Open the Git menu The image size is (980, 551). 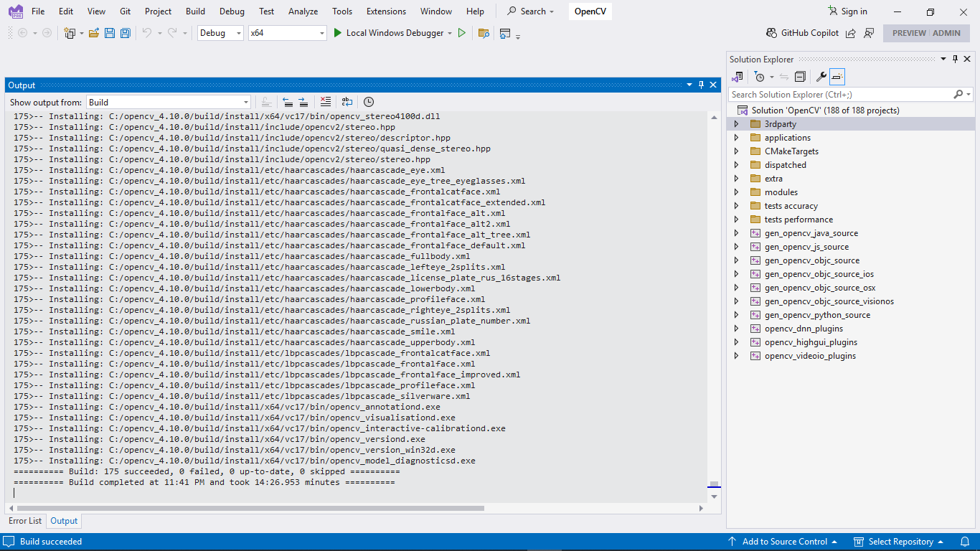(x=126, y=11)
